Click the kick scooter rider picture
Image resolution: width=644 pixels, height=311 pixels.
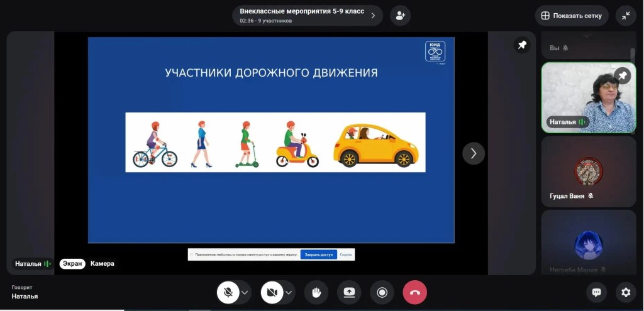click(247, 145)
